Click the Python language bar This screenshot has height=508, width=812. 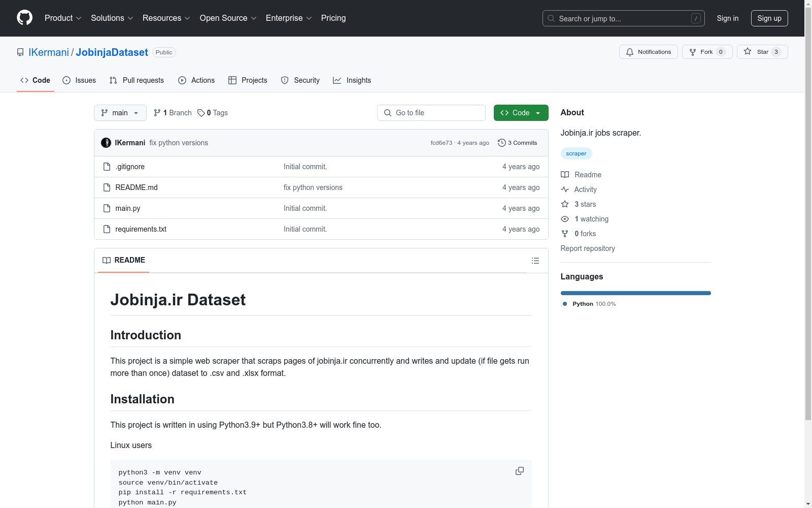pyautogui.click(x=636, y=293)
